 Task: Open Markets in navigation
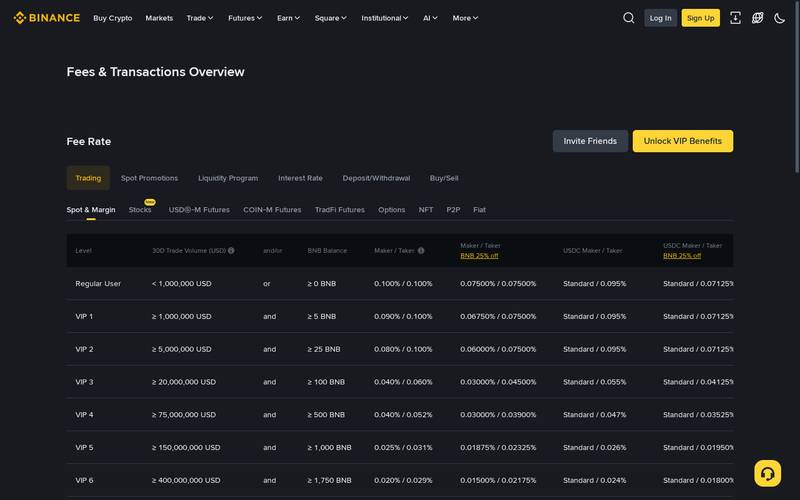pos(159,18)
